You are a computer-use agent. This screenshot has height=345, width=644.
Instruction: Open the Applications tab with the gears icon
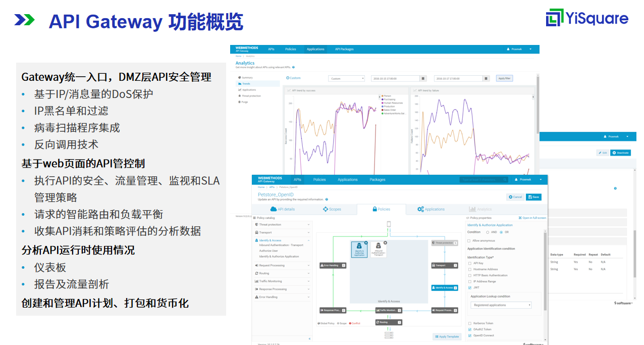[431, 209]
